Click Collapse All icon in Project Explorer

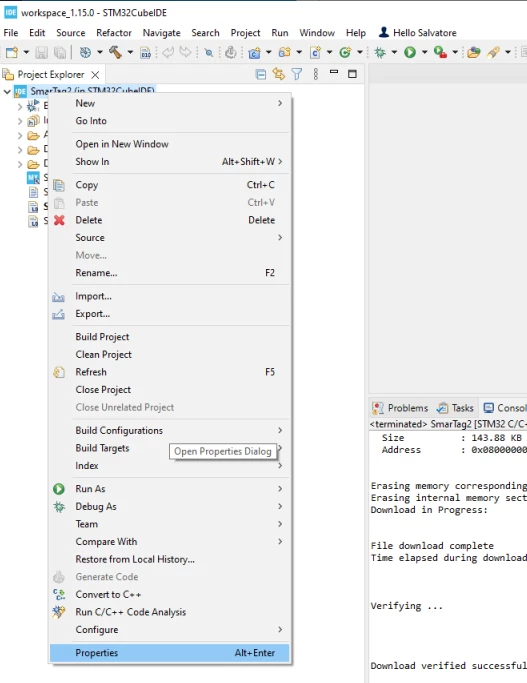point(260,74)
